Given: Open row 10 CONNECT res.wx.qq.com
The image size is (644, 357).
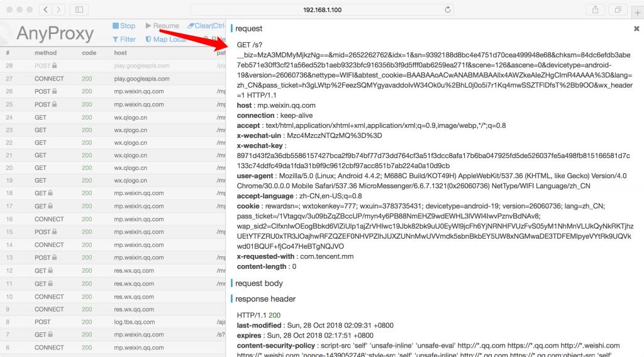Looking at the screenshot, I should click(x=113, y=297).
